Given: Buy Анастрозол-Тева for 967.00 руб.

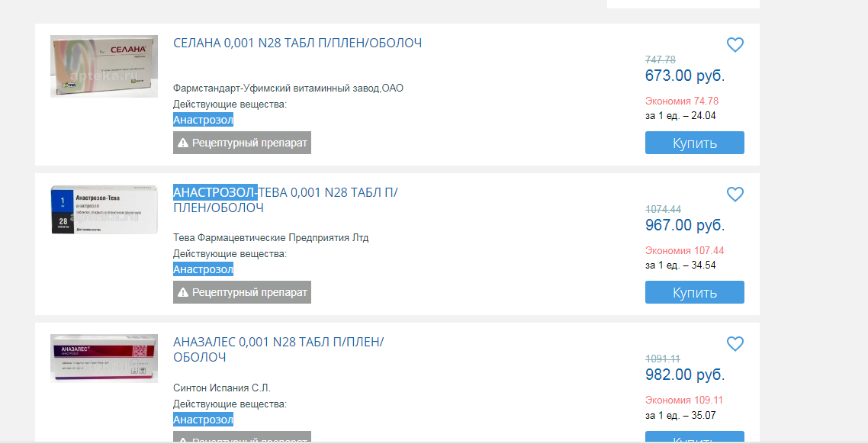Looking at the screenshot, I should (x=694, y=292).
